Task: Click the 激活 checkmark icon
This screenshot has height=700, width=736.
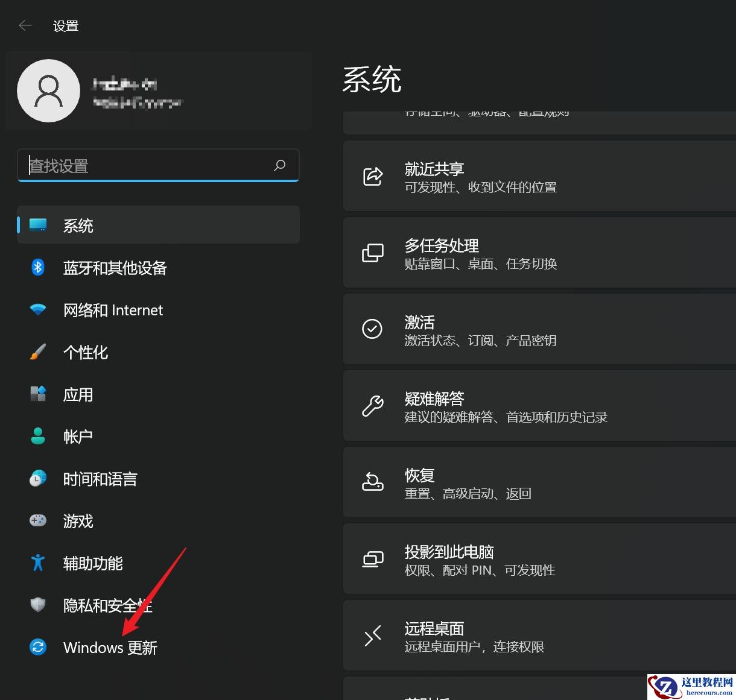Action: (x=372, y=329)
